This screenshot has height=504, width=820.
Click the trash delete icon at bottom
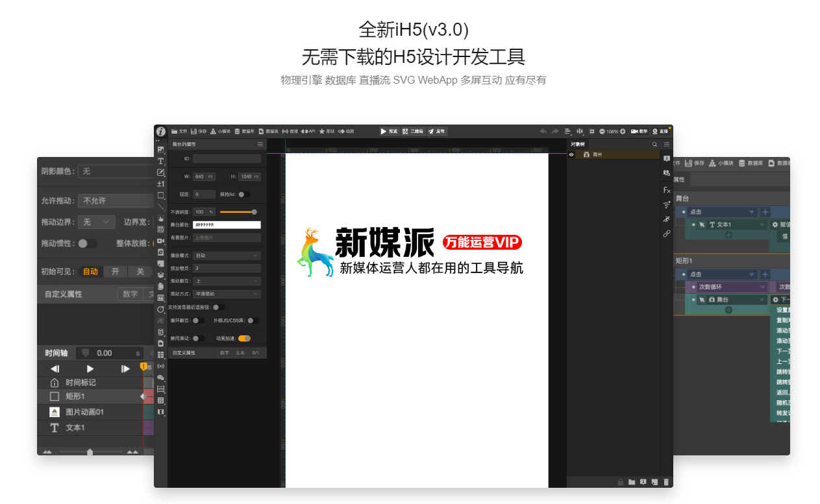coord(666,482)
